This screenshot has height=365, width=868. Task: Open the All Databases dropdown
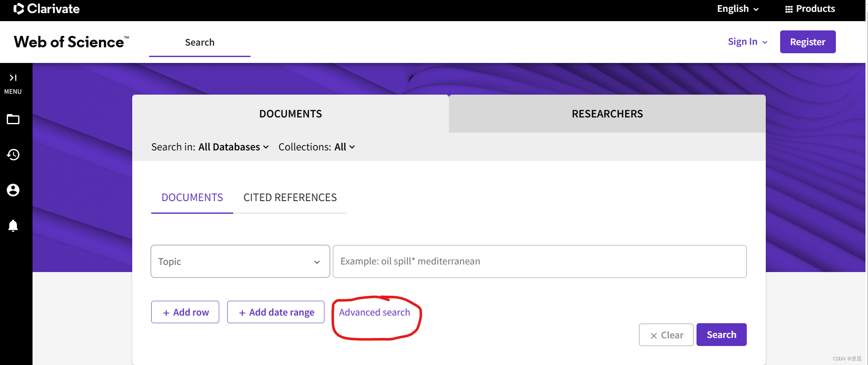pyautogui.click(x=234, y=147)
